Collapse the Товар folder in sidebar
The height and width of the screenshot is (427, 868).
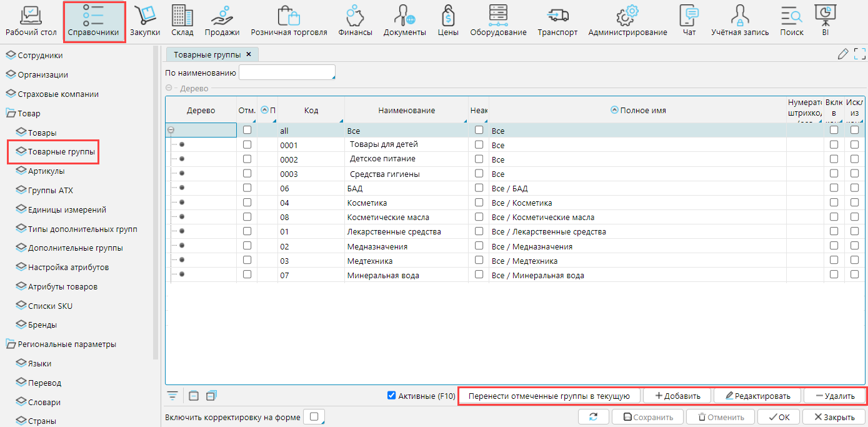(11, 114)
